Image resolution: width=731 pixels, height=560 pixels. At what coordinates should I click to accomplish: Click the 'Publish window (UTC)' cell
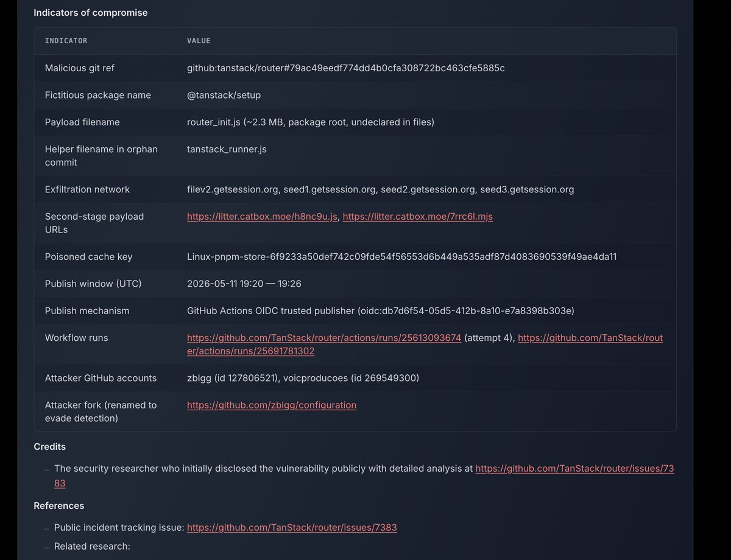tap(92, 284)
